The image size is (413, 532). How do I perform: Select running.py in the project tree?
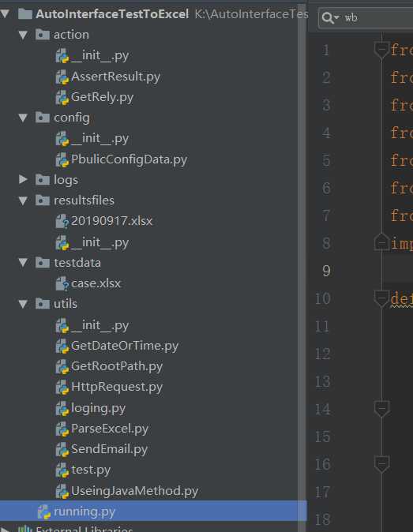[152, 511]
